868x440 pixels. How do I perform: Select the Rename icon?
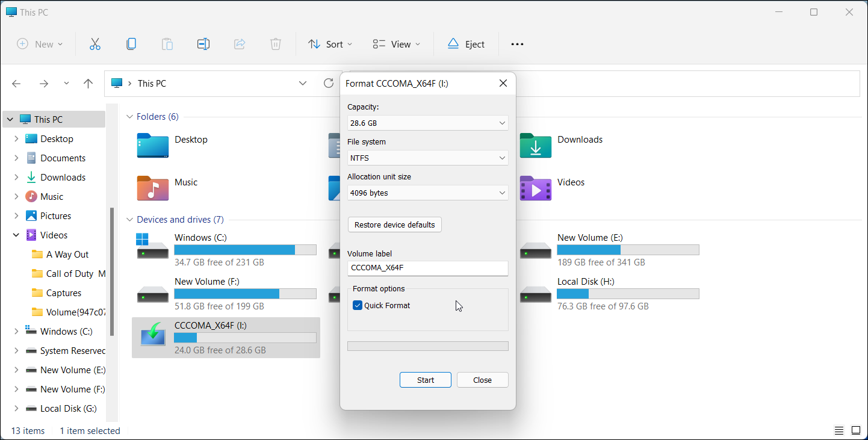point(203,43)
